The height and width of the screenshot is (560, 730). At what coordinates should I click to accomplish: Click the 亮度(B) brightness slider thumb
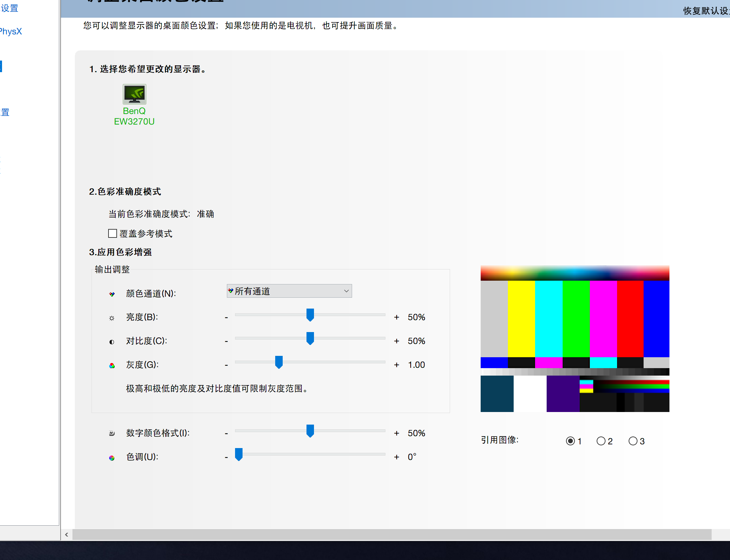[x=310, y=315]
